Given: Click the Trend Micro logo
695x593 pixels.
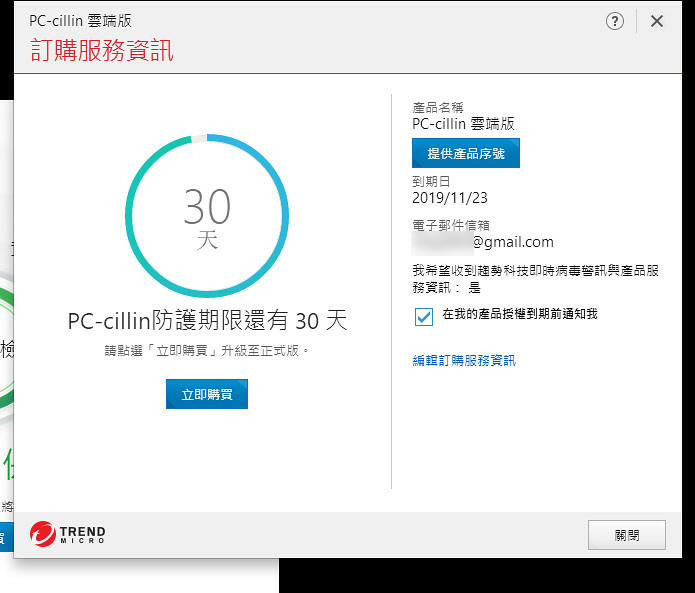Looking at the screenshot, I should [68, 534].
